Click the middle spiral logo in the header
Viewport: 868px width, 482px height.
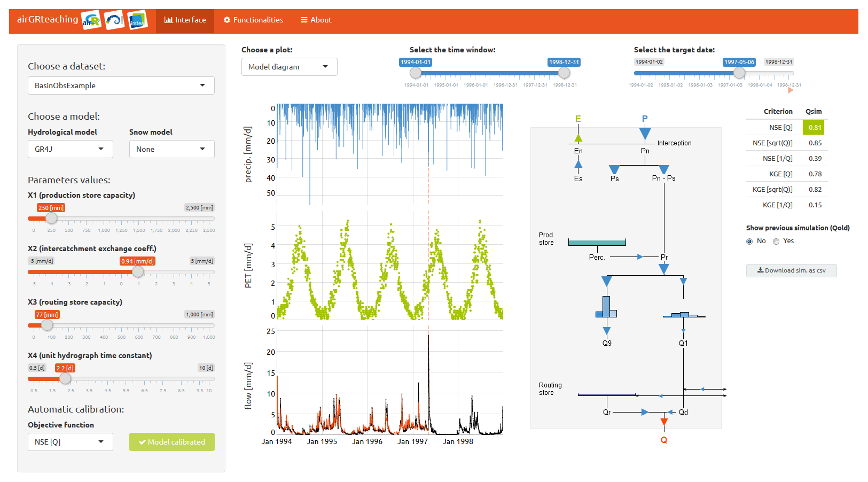point(114,20)
